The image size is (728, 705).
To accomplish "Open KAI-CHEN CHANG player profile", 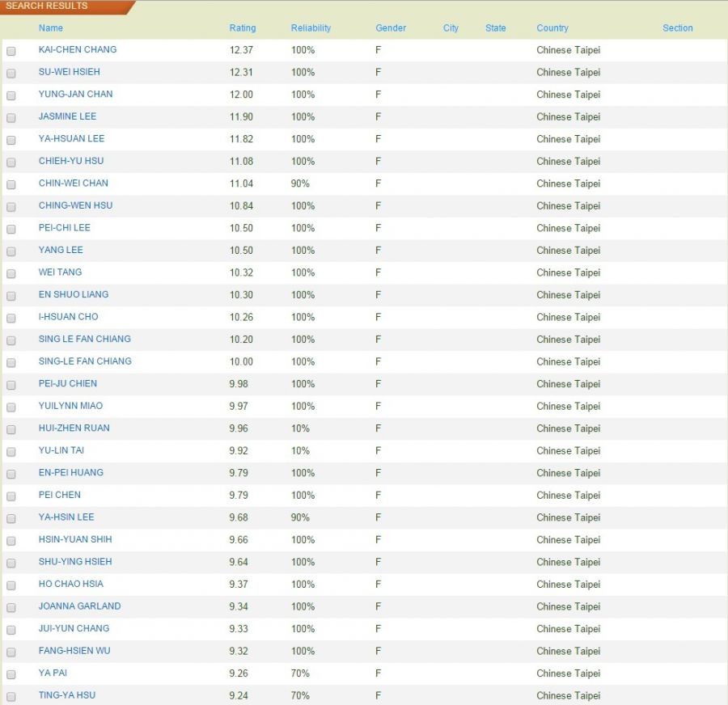I will (78, 49).
